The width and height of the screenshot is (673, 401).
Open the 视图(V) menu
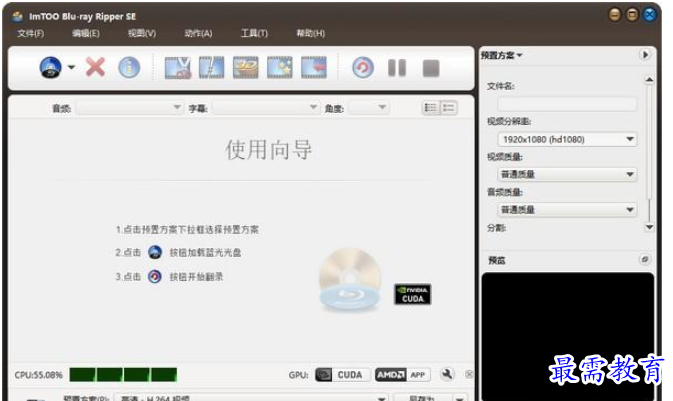[x=142, y=33]
